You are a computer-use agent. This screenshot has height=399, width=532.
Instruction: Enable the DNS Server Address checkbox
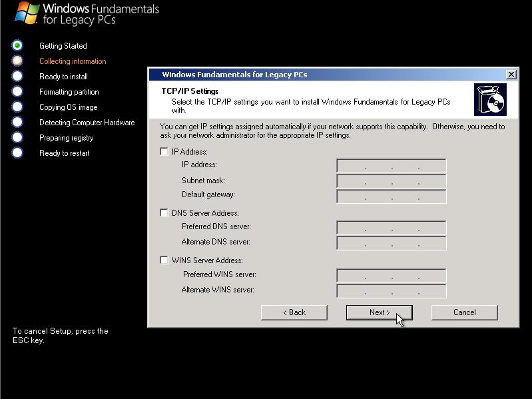[x=164, y=212]
